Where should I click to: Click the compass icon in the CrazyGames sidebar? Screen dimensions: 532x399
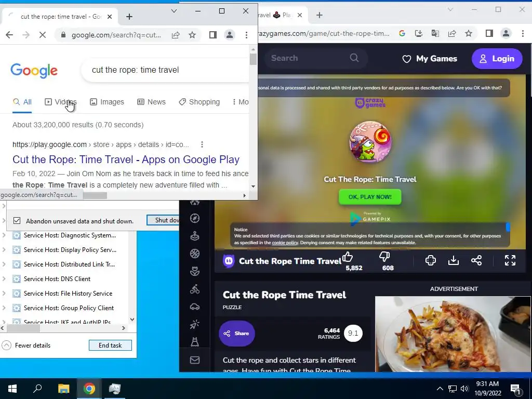click(x=195, y=218)
